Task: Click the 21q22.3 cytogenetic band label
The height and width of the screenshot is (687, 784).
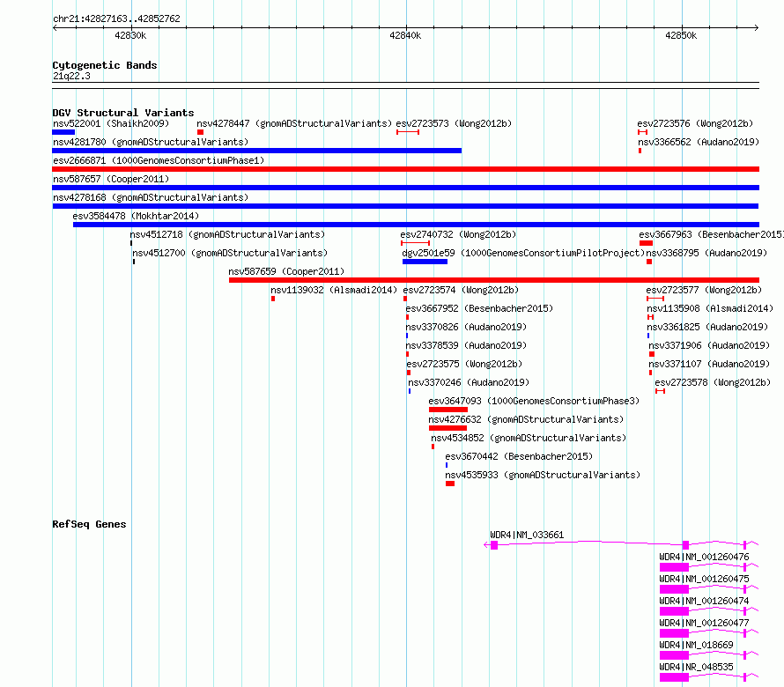Action: coord(71,76)
